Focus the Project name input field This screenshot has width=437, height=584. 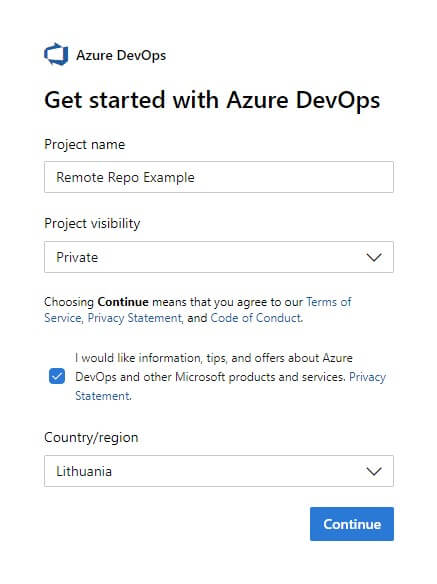tap(219, 177)
